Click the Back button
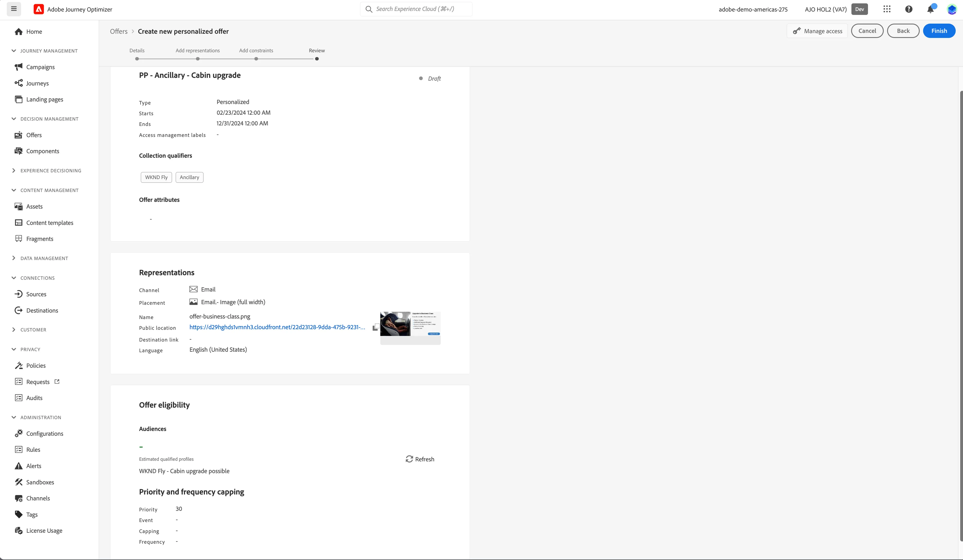Image resolution: width=963 pixels, height=560 pixels. 903,31
